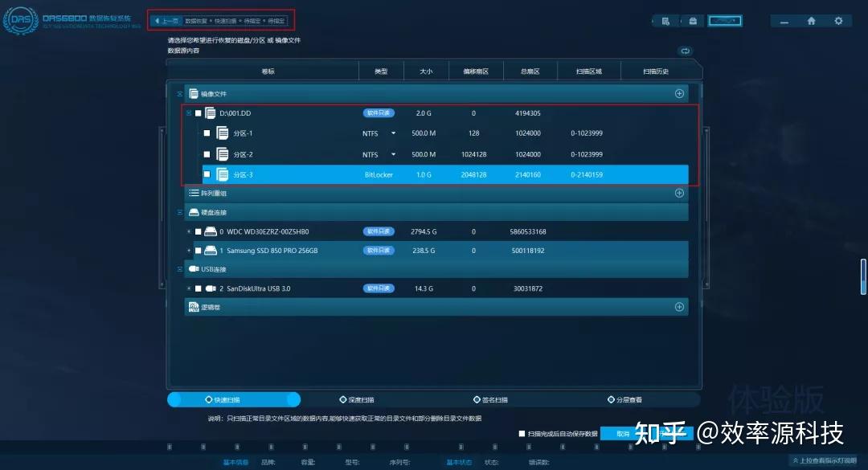The width and height of the screenshot is (868, 470).
Task: Collapse the 硬盘连接 section
Action: pos(179,213)
